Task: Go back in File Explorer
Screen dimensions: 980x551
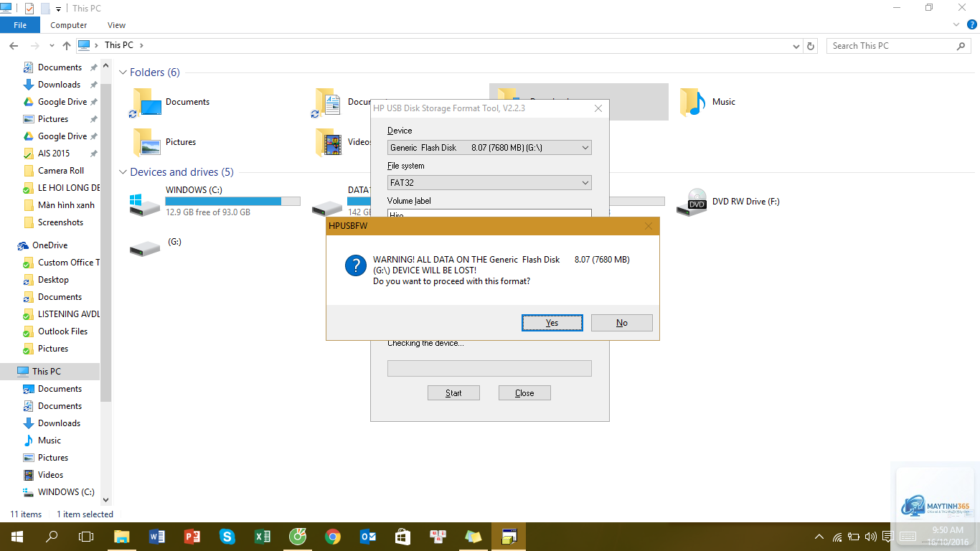Action: 14,46
